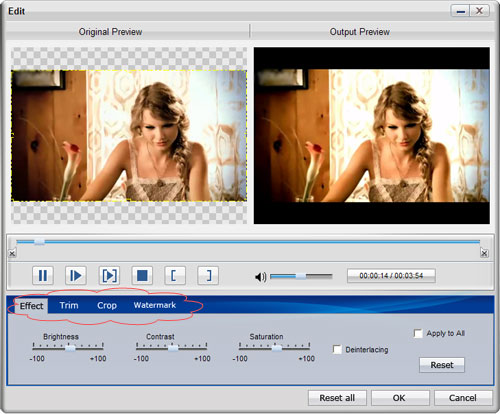
Task: Click the right trim marker X on timeline
Action: click(484, 253)
